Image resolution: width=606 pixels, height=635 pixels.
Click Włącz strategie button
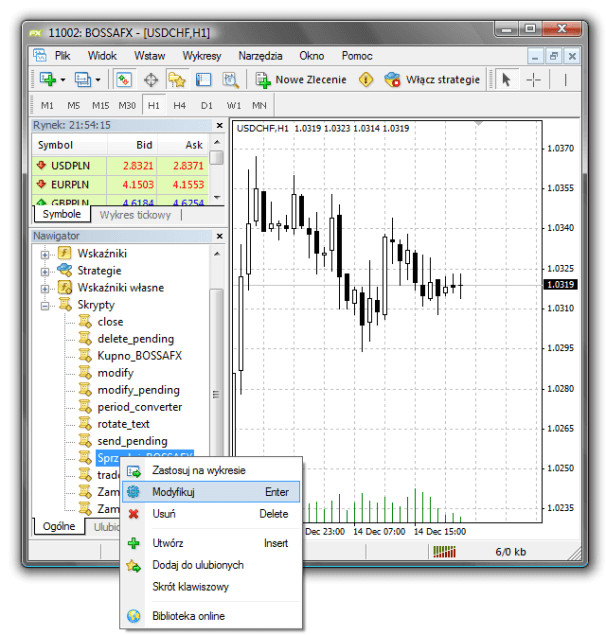tap(432, 80)
